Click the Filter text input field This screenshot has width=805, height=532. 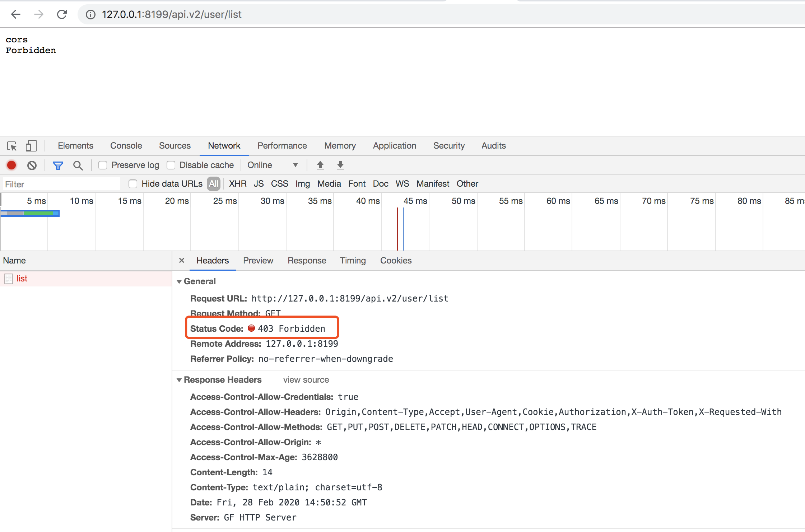(x=61, y=184)
